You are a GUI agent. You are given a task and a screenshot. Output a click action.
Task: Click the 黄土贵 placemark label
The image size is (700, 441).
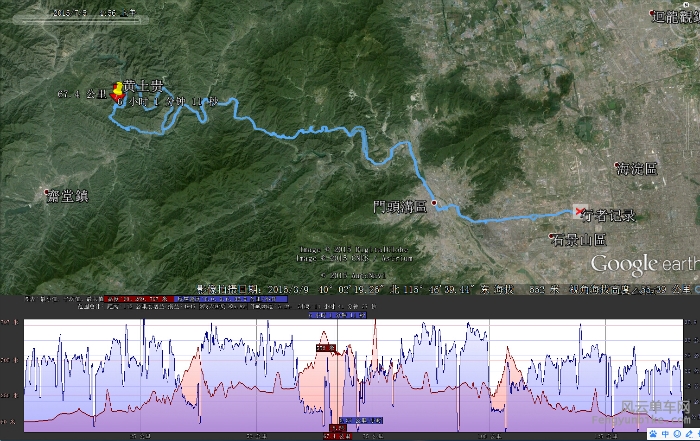(x=142, y=87)
